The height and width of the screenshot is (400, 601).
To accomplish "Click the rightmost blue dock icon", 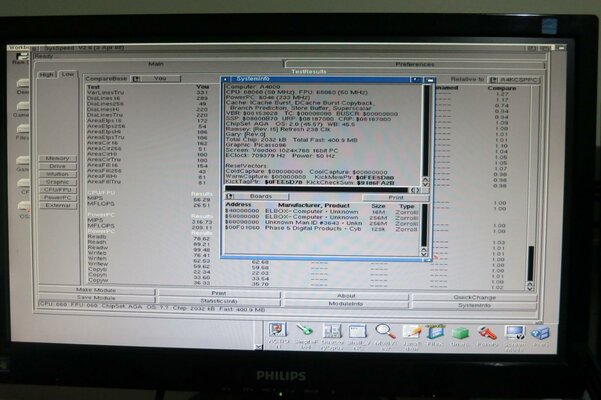I will tap(540, 330).
